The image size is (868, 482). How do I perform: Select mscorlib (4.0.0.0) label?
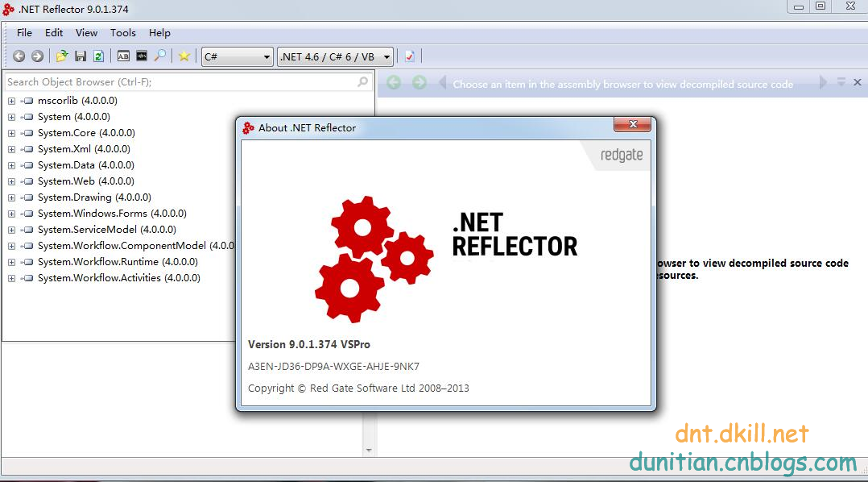77,101
